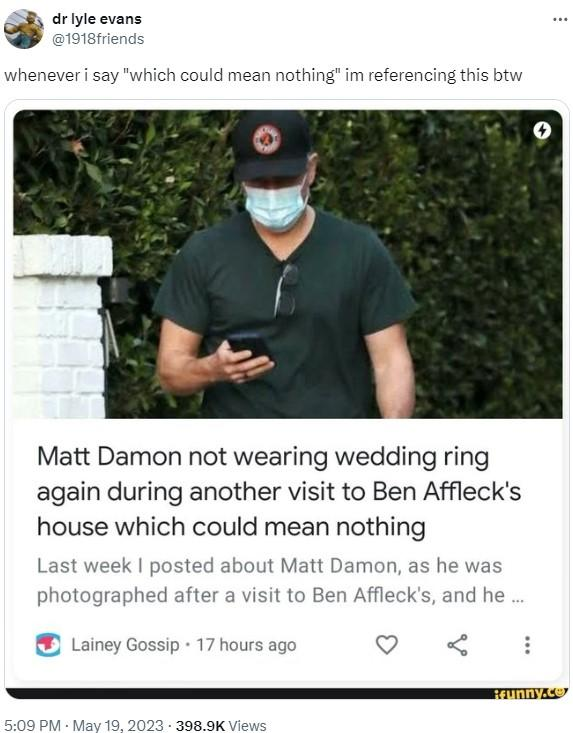The image size is (573, 733).
Task: Like the article with the heart icon
Action: 387,645
